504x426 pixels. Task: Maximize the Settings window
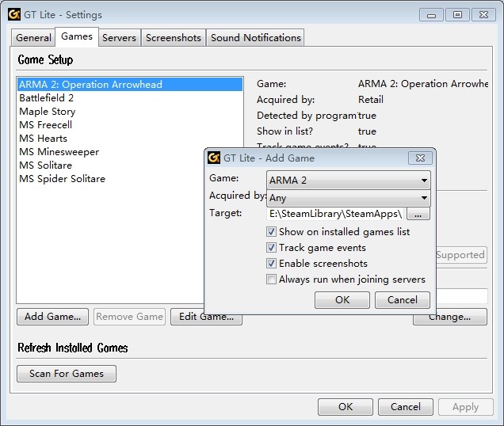(x=457, y=15)
